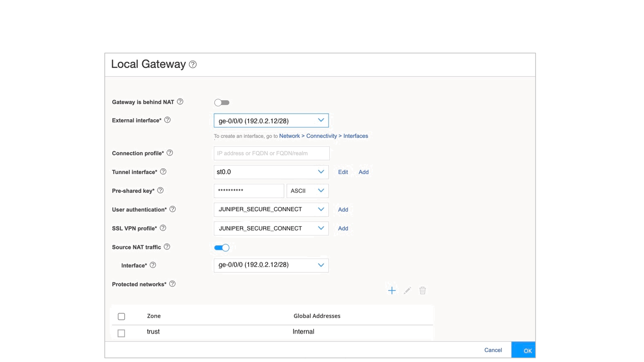Click help icon beside Pre-shared key label

coord(160,190)
